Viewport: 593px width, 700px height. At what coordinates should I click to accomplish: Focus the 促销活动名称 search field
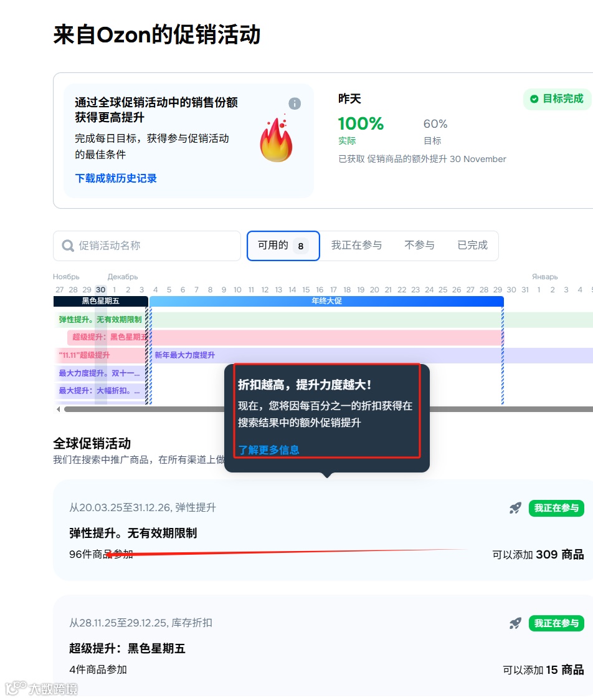coord(147,246)
